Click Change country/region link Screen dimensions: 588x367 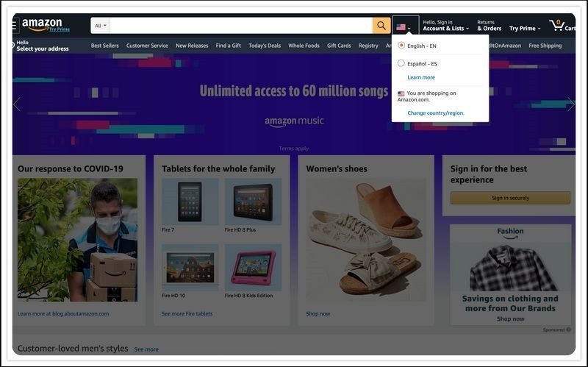pos(436,113)
